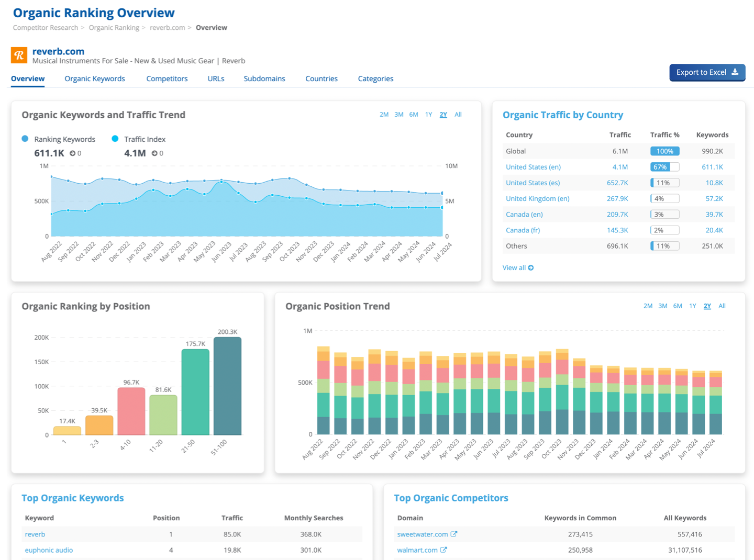Open Canada (fr) country link

click(523, 230)
